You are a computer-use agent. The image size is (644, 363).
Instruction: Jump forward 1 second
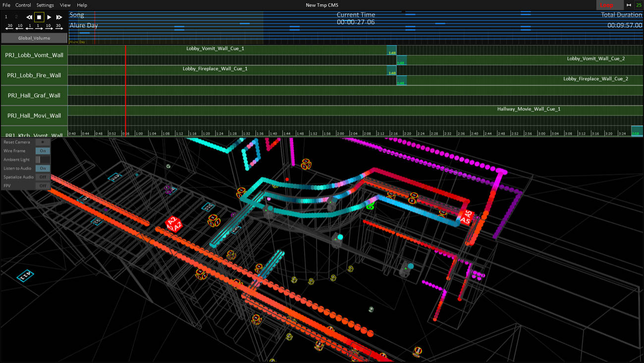(39, 27)
